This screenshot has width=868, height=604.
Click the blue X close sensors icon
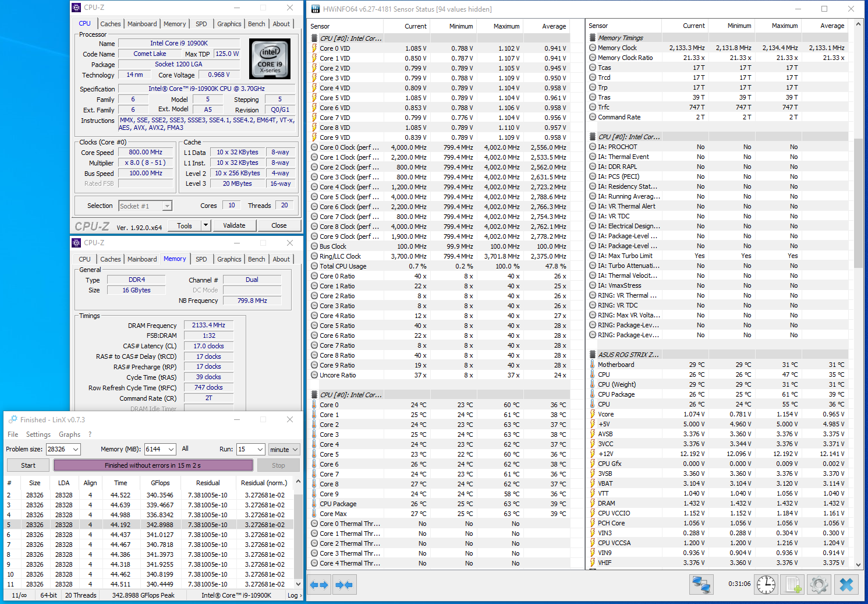pyautogui.click(x=846, y=584)
